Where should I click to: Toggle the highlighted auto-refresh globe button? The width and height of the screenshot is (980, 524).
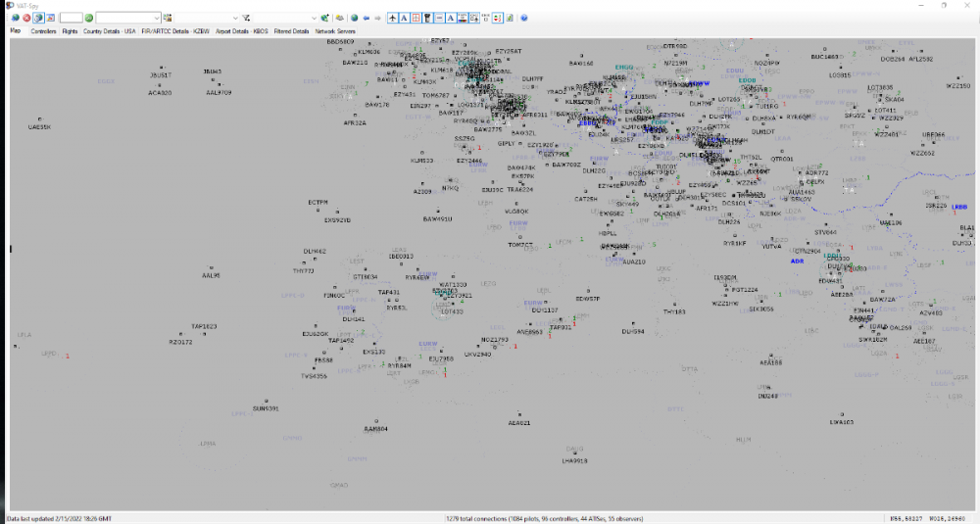pos(38,18)
